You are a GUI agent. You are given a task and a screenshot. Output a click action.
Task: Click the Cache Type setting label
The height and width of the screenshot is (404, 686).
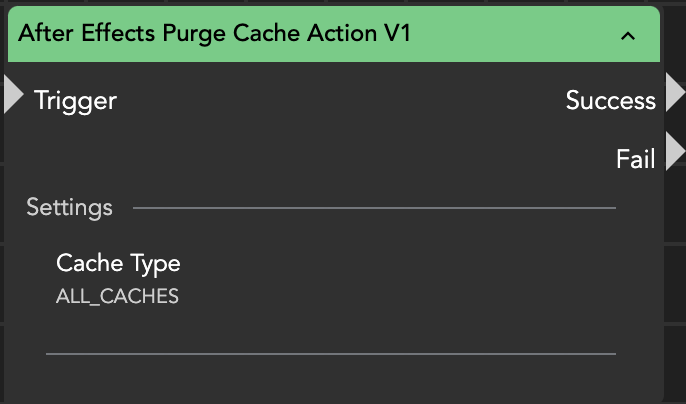pos(118,263)
